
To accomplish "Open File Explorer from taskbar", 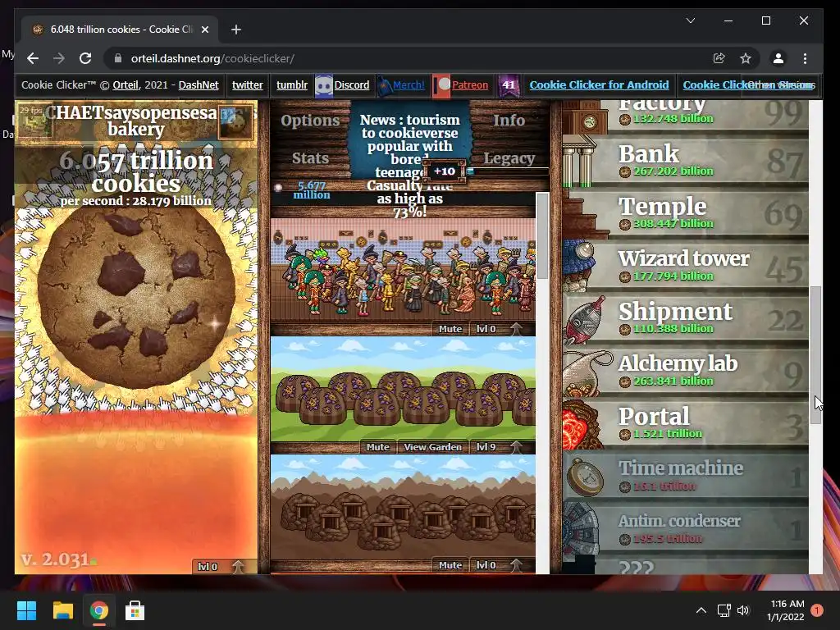I will pyautogui.click(x=62, y=610).
